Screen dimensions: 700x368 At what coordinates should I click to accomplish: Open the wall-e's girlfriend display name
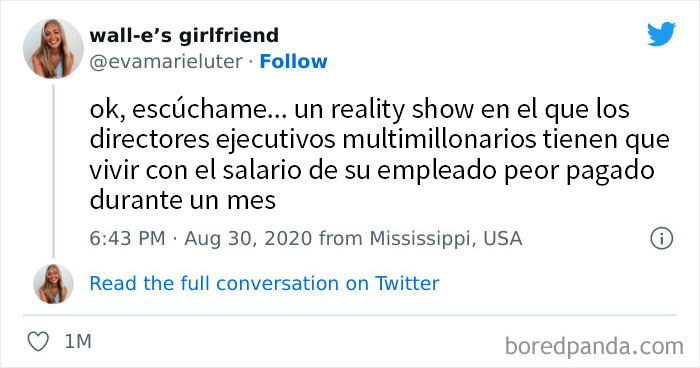click(x=184, y=35)
